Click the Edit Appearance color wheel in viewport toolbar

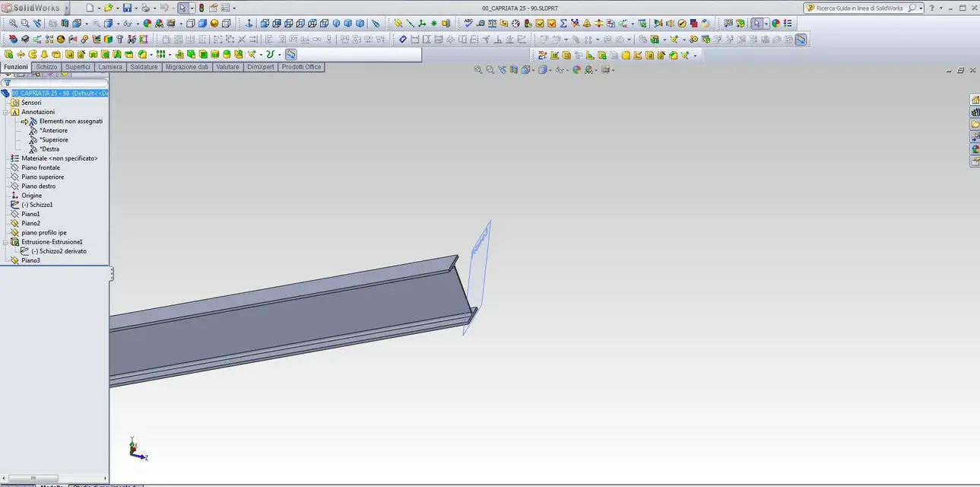576,70
